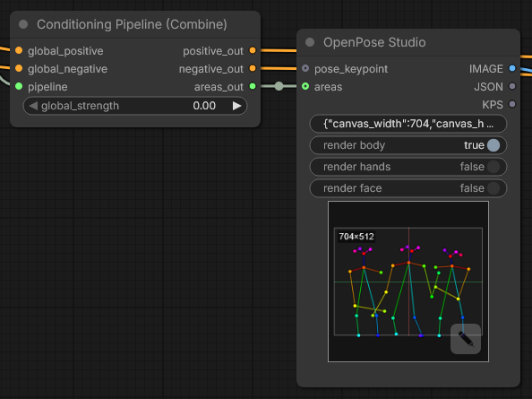
Task: Collapse the OpenPose Studio node dot
Action: pyautogui.click(x=310, y=42)
